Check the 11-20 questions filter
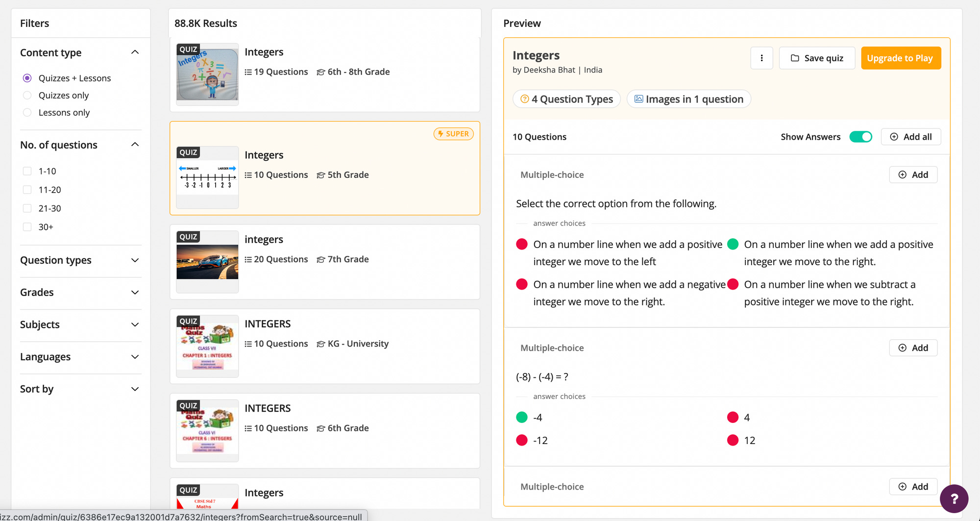This screenshot has height=521, width=980. tap(27, 190)
